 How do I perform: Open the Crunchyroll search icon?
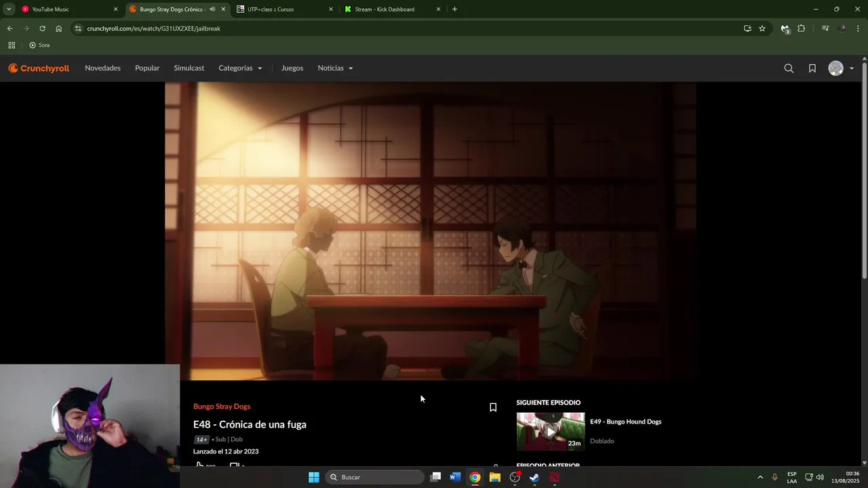pyautogui.click(x=789, y=68)
